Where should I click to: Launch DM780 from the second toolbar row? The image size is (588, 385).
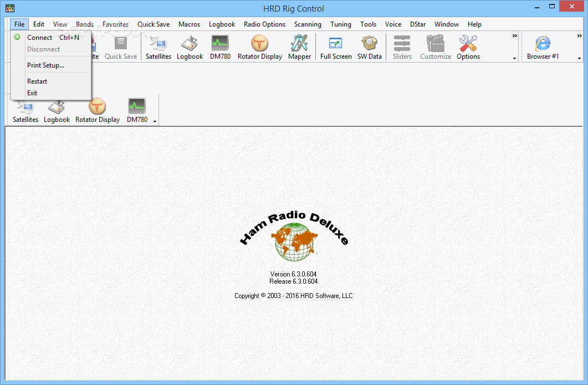point(137,111)
